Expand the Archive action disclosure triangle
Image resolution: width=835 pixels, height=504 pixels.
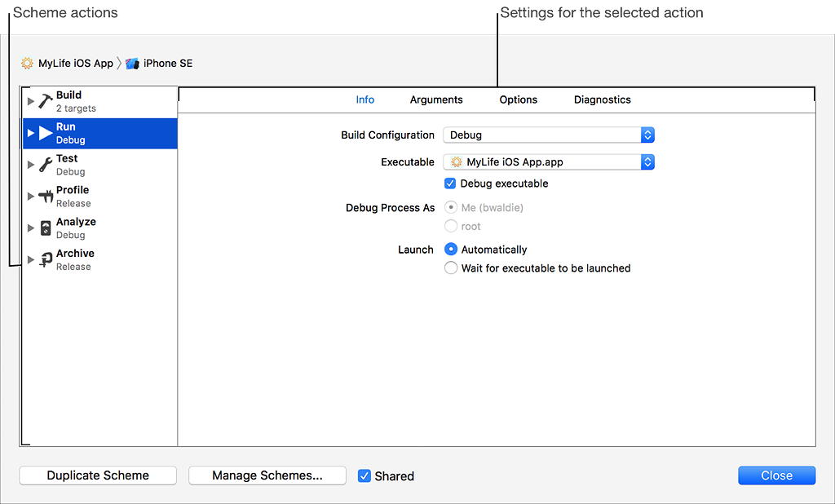pyautogui.click(x=31, y=260)
